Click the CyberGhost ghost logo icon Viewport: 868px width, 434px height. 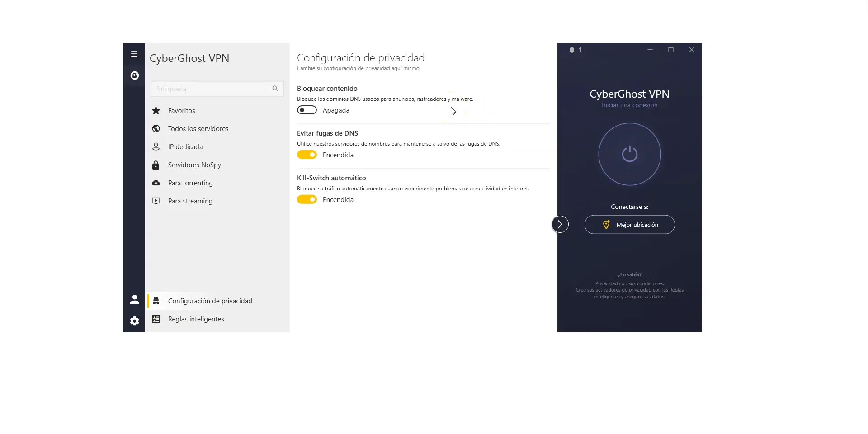click(135, 75)
